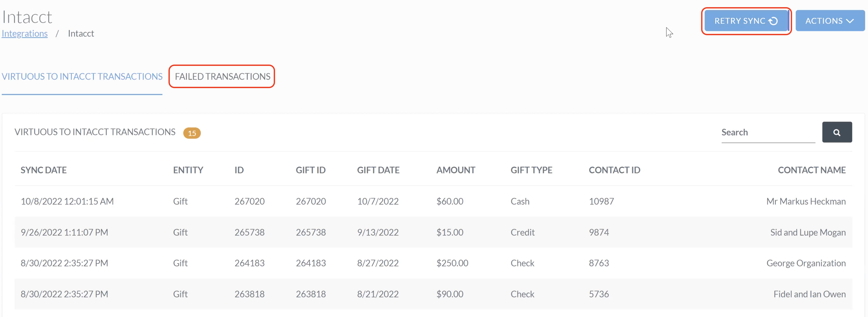Click the $60.00 amount cell
Image resolution: width=868 pixels, height=317 pixels.
tap(450, 201)
